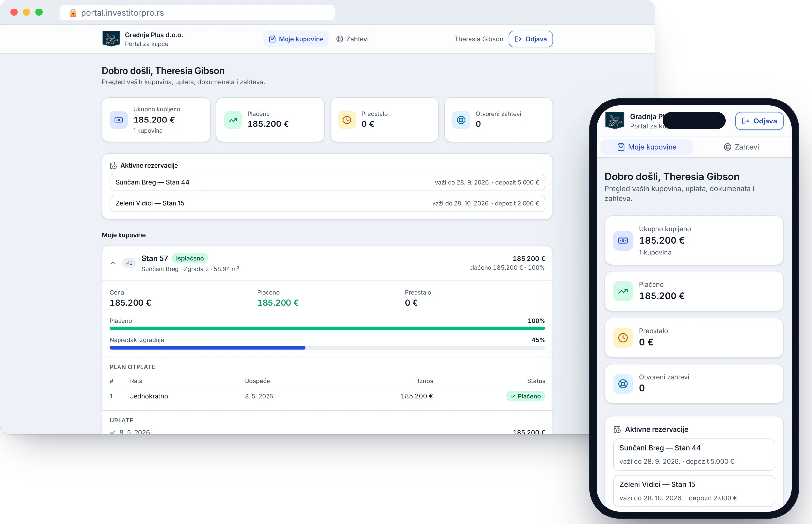Click Jednokratno in payment plan table
812x524 pixels.
click(149, 396)
